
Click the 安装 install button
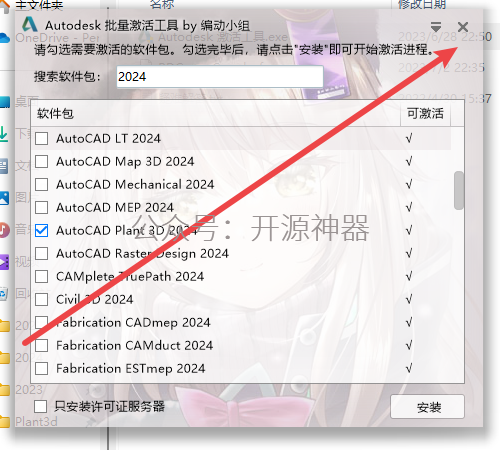click(x=427, y=407)
